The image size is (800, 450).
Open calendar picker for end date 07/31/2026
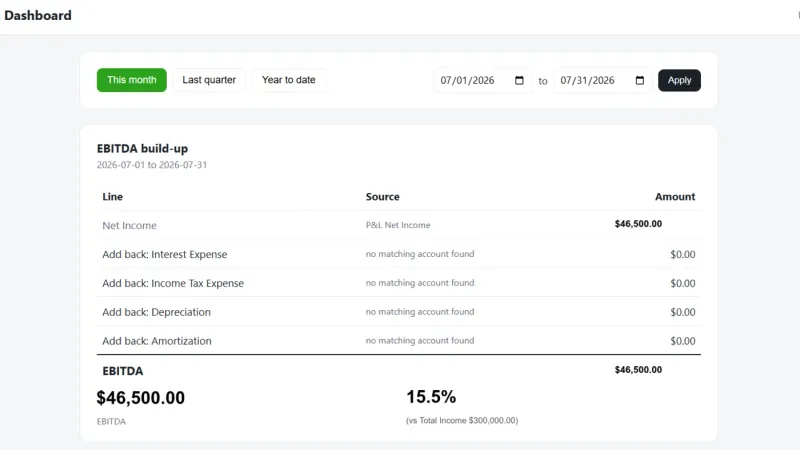tap(640, 81)
